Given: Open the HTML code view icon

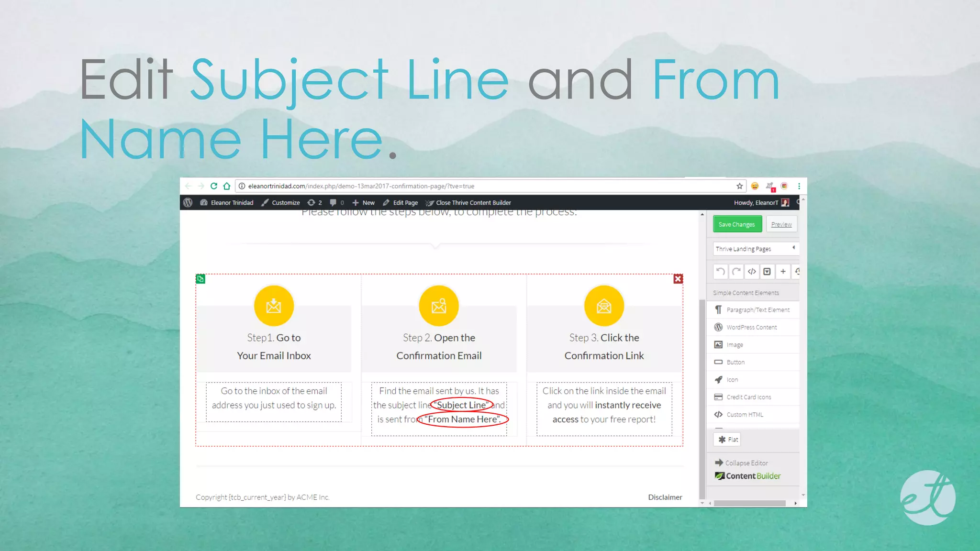Looking at the screenshot, I should coord(752,272).
